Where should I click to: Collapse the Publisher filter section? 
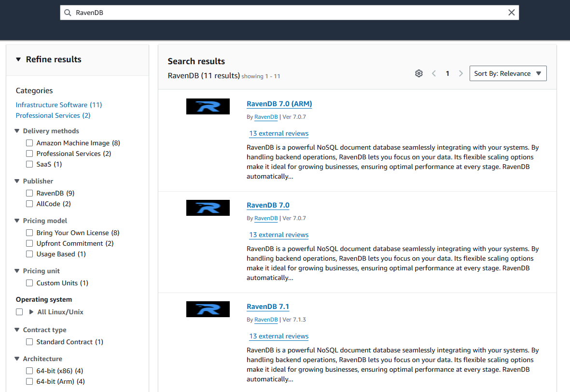[17, 181]
